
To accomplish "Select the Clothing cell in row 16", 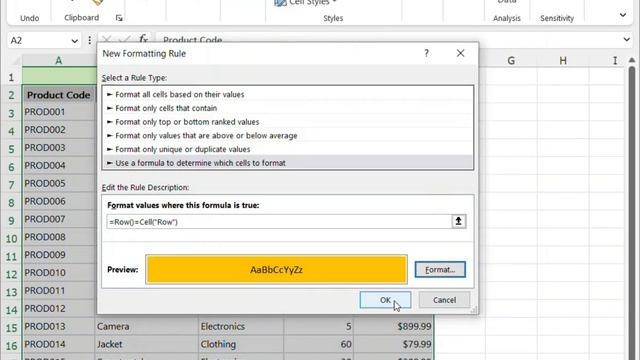I will click(241, 344).
